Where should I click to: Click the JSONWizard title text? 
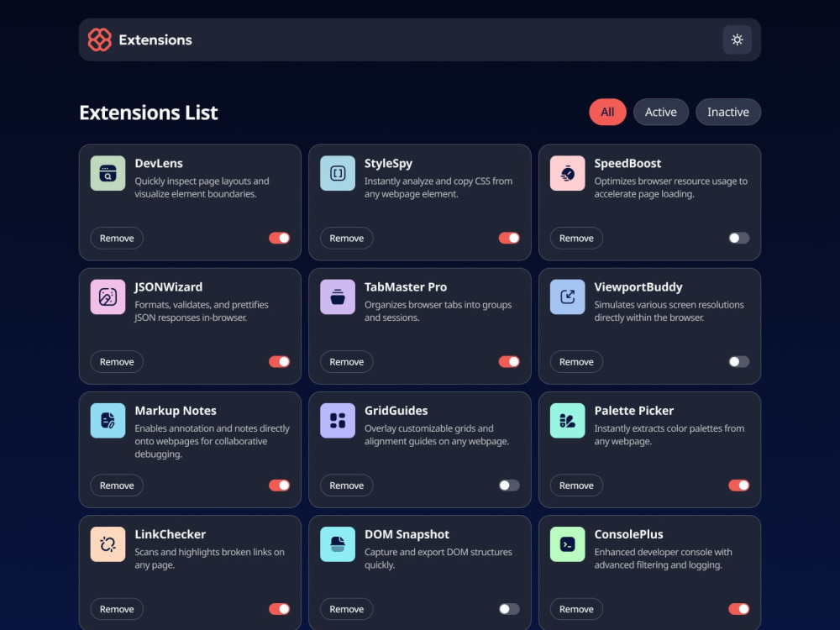click(x=168, y=287)
